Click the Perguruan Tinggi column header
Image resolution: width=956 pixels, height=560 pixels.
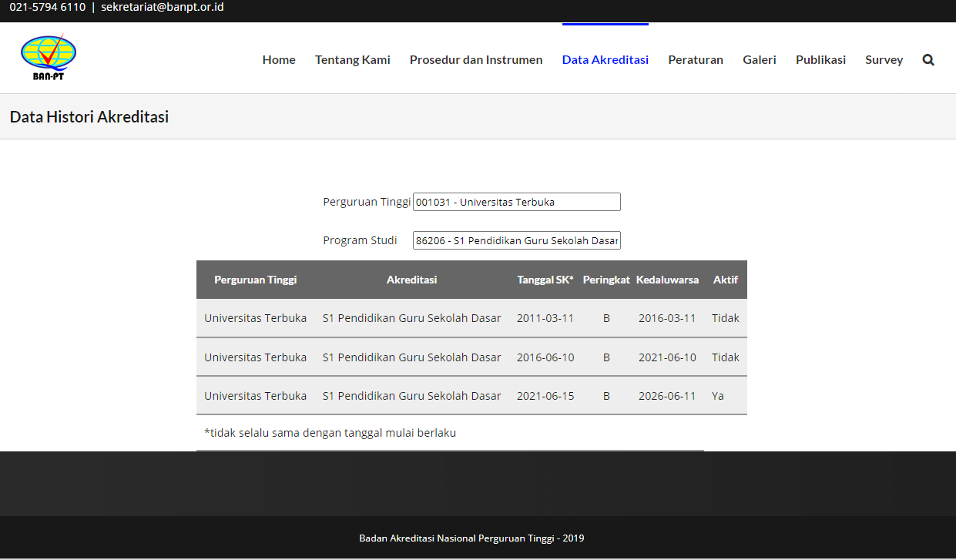256,280
